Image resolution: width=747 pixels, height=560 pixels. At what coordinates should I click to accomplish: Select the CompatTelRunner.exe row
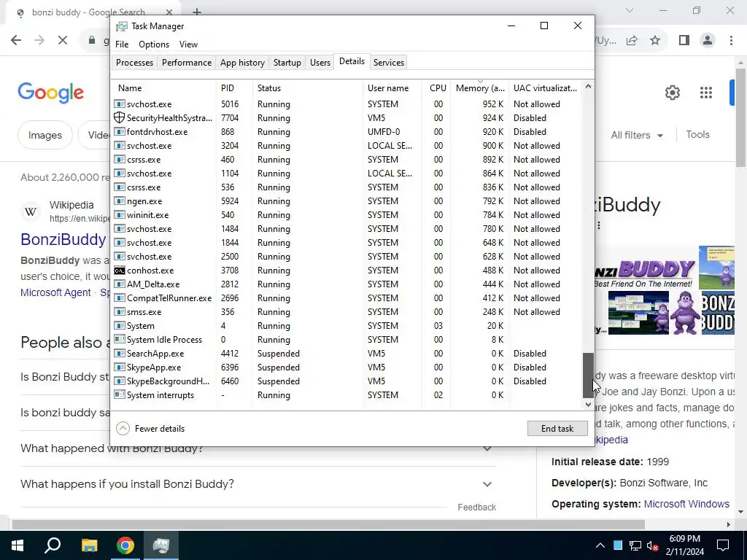click(347, 298)
